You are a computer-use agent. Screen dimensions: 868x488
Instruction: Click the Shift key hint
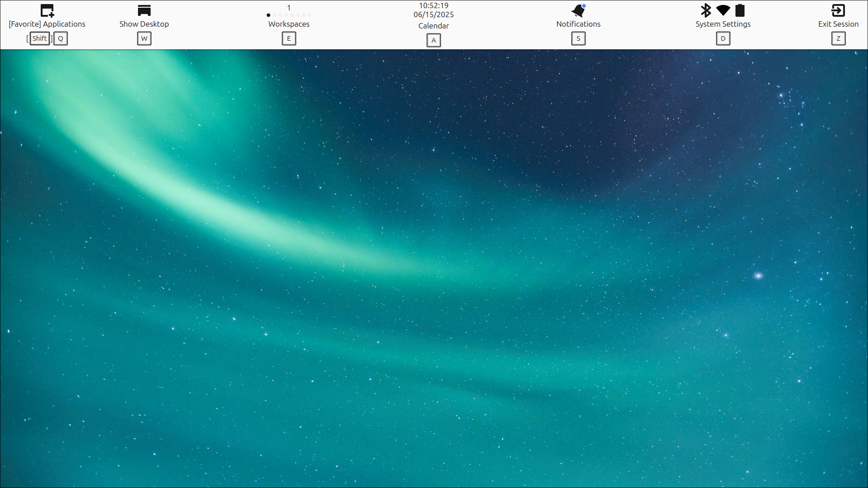(x=40, y=38)
